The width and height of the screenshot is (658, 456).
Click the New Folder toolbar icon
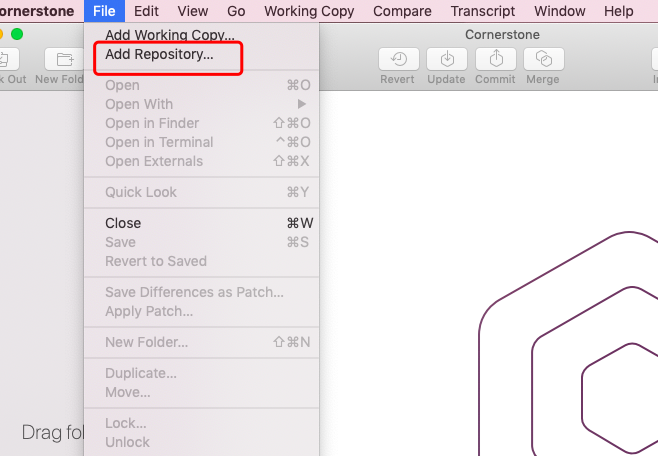pos(64,59)
